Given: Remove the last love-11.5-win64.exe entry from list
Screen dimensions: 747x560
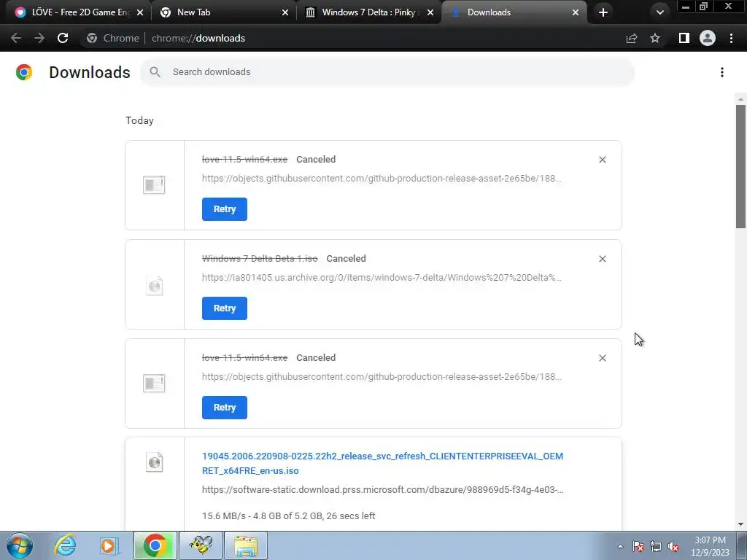Looking at the screenshot, I should pos(602,357).
